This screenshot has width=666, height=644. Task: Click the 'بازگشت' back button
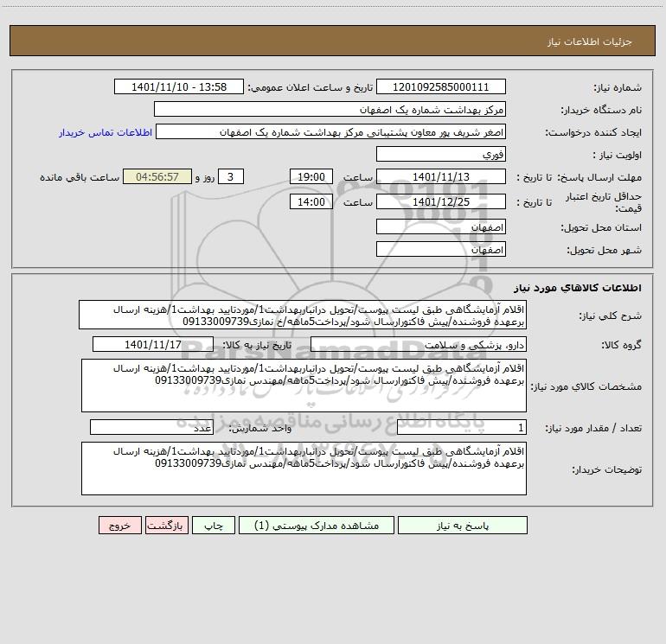166,525
